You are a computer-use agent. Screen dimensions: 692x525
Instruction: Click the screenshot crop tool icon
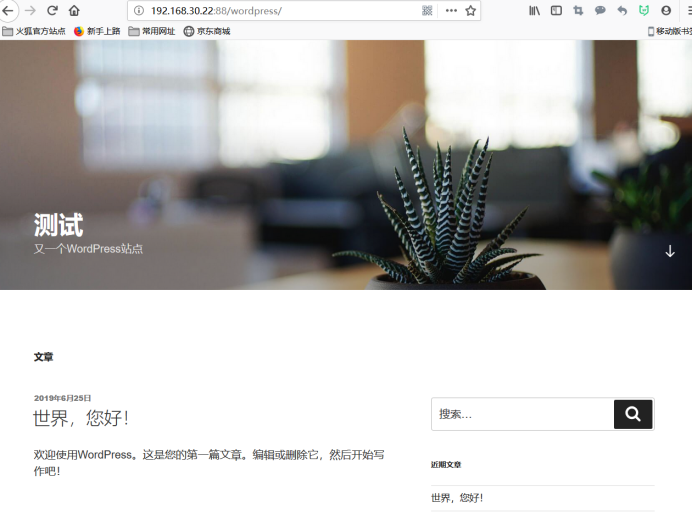click(578, 11)
